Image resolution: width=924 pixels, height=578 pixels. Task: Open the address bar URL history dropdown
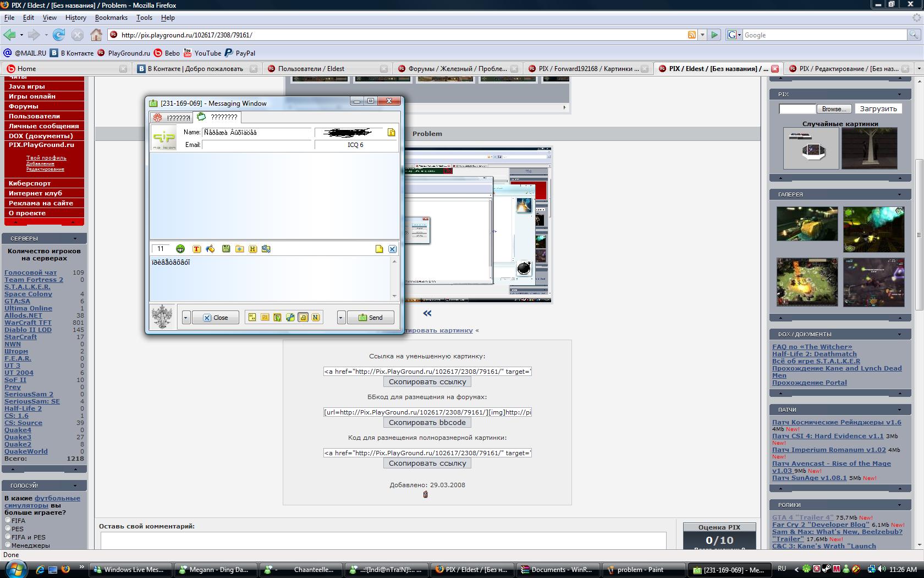(702, 35)
